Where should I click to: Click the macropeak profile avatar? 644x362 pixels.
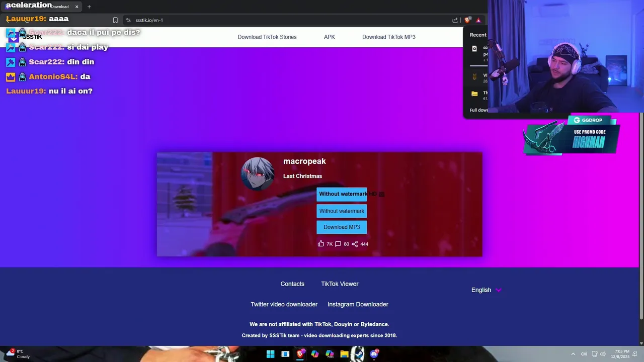(x=258, y=173)
